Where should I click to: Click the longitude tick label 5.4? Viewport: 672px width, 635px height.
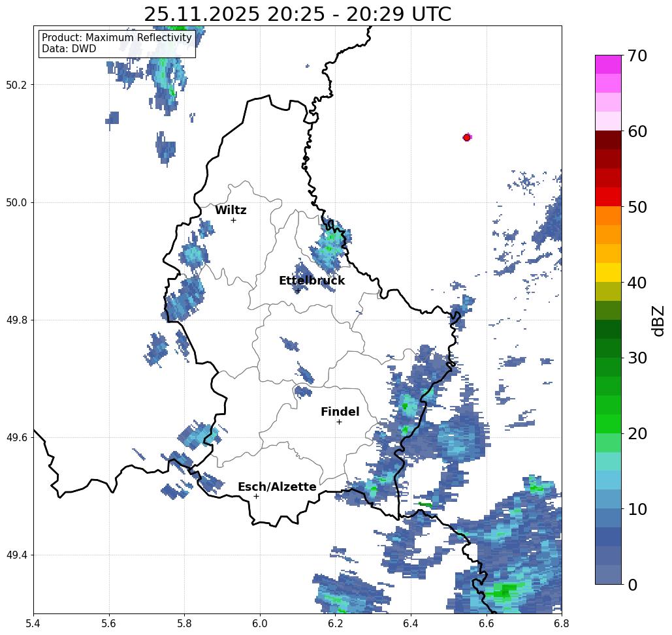[x=33, y=623]
